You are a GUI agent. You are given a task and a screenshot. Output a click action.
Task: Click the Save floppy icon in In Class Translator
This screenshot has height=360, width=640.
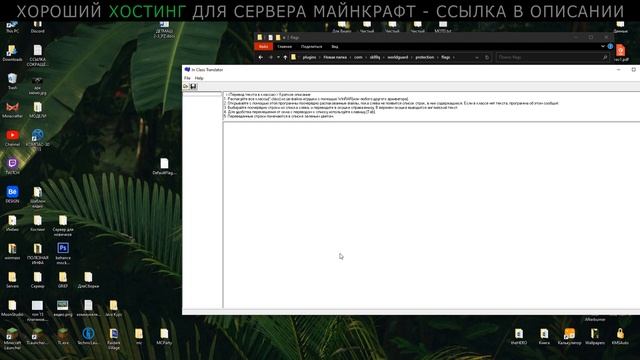point(193,87)
